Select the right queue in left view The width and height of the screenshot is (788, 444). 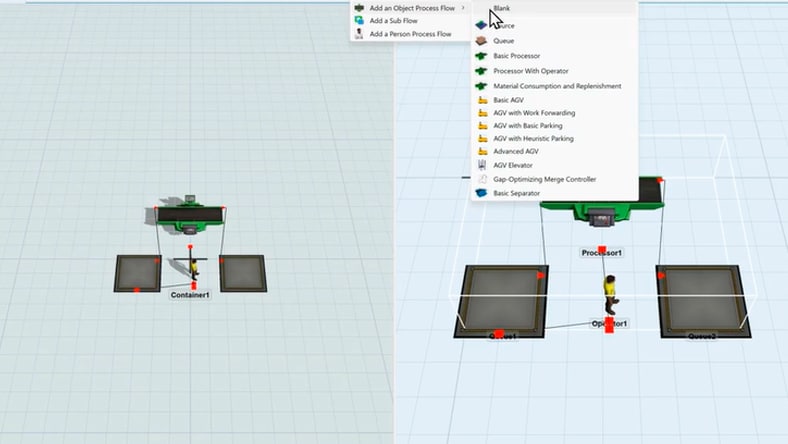[243, 274]
